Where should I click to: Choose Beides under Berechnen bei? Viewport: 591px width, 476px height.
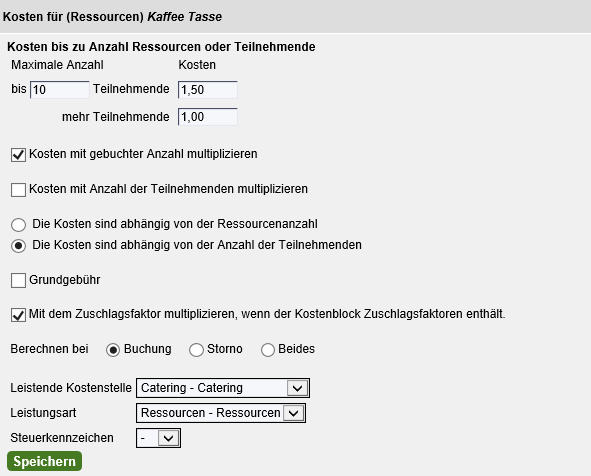(x=268, y=350)
